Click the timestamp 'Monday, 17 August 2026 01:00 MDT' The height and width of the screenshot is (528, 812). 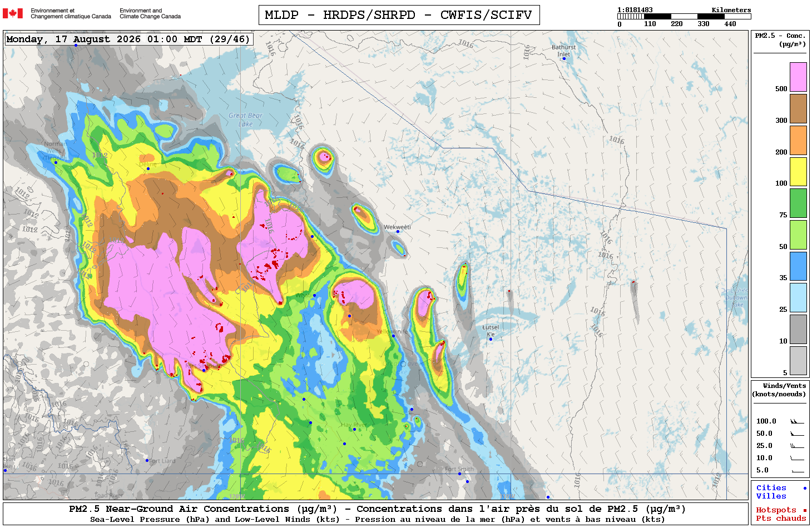104,39
